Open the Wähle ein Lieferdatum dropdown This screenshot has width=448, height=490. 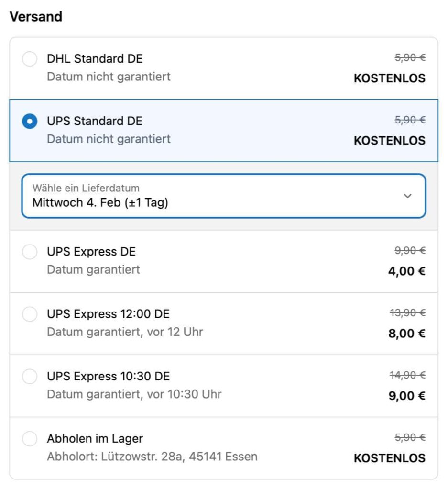[223, 196]
